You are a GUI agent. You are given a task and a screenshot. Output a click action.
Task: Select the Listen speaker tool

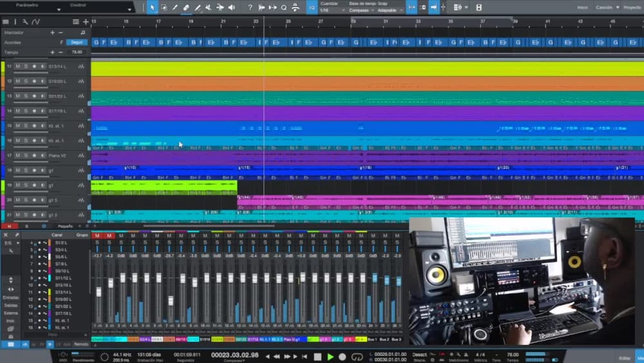coord(232,7)
